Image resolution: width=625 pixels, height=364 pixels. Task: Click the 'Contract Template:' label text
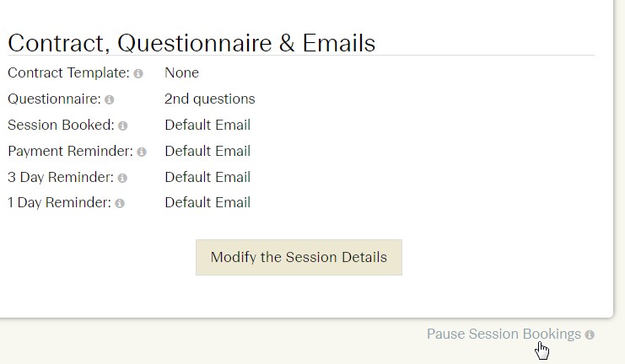[68, 72]
